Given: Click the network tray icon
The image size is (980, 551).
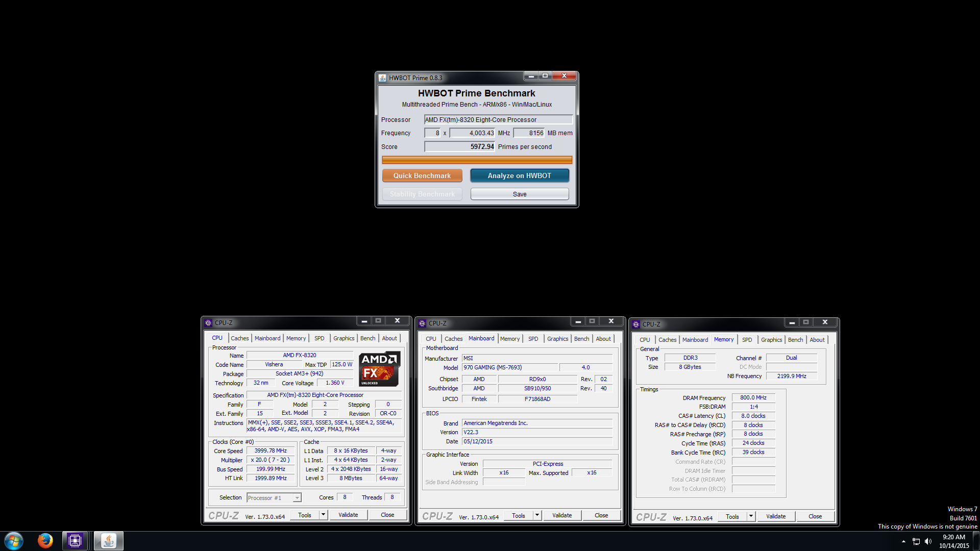Looking at the screenshot, I should (x=916, y=541).
